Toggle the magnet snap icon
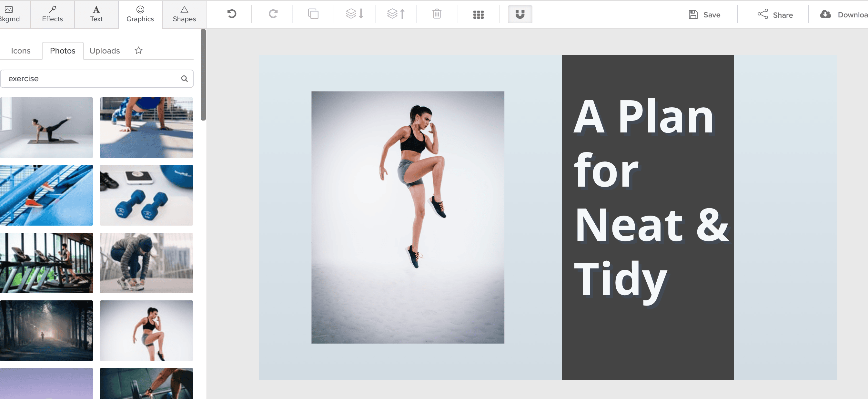868x399 pixels. pyautogui.click(x=520, y=14)
